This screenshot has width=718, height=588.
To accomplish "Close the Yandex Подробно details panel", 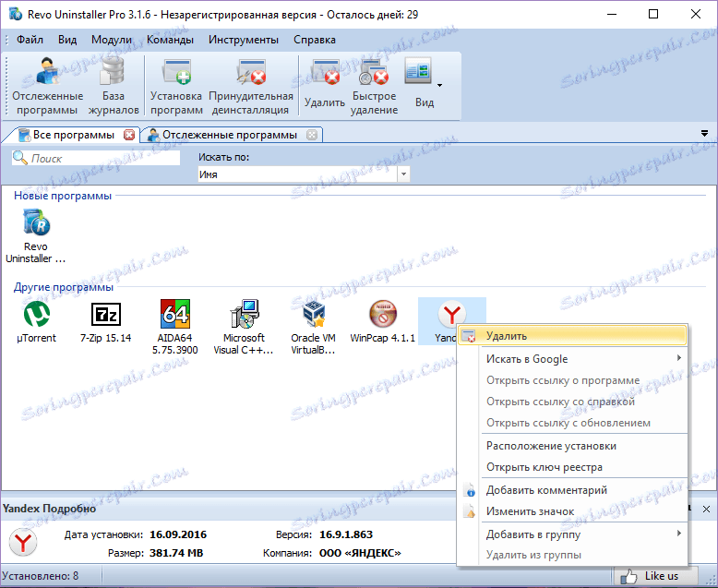I will pos(707,509).
